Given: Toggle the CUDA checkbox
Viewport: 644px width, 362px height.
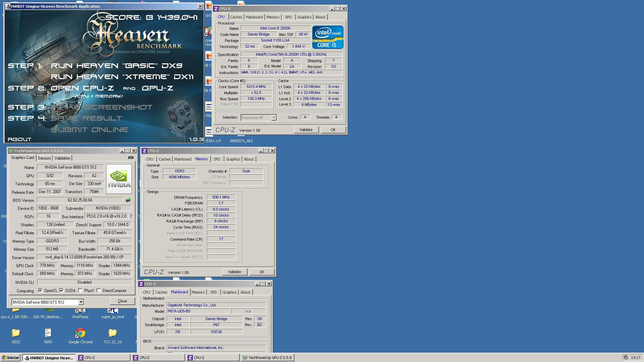Looking at the screenshot, I should 61,291.
